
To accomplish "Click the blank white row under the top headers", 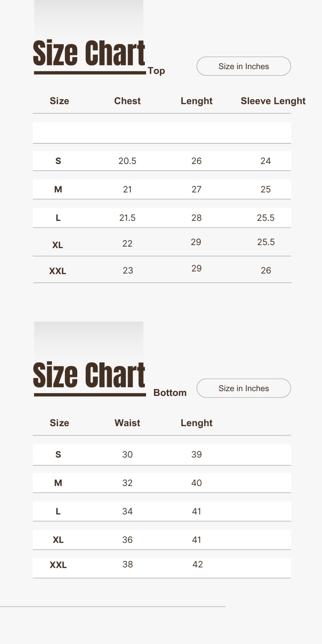I will [162, 133].
